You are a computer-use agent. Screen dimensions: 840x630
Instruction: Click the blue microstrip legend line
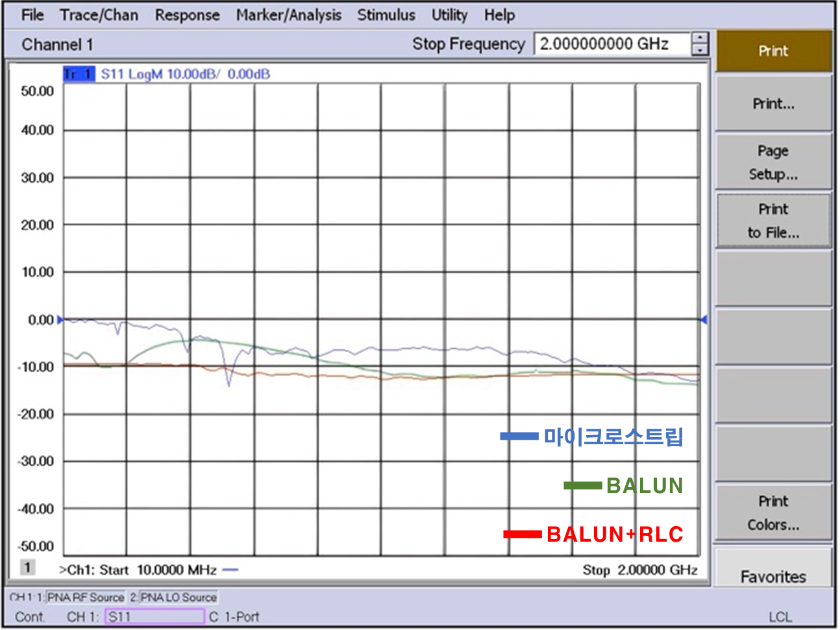(519, 436)
